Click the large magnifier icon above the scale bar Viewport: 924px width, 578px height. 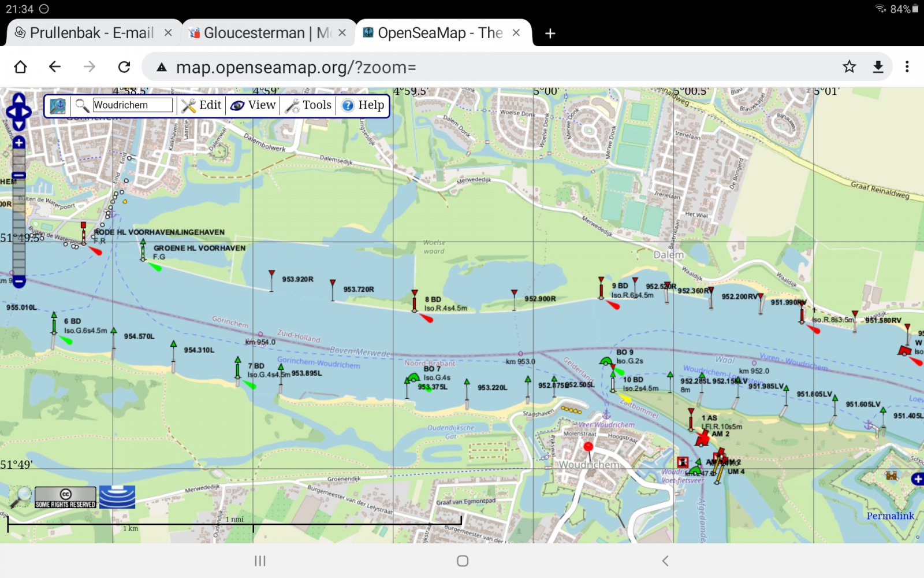click(20, 497)
